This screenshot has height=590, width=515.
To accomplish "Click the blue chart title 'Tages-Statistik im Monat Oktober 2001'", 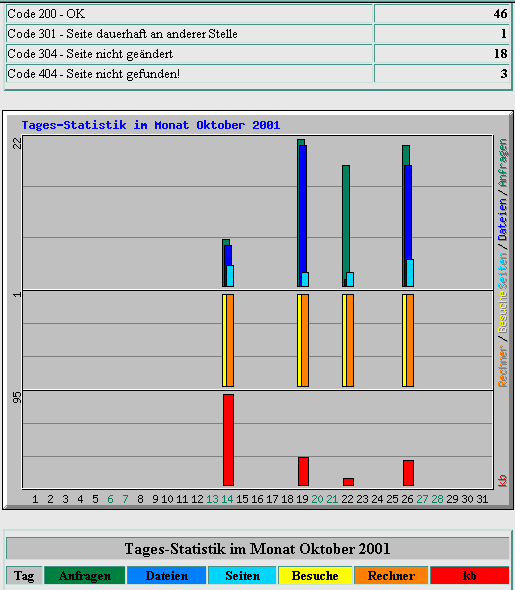I will pos(150,125).
